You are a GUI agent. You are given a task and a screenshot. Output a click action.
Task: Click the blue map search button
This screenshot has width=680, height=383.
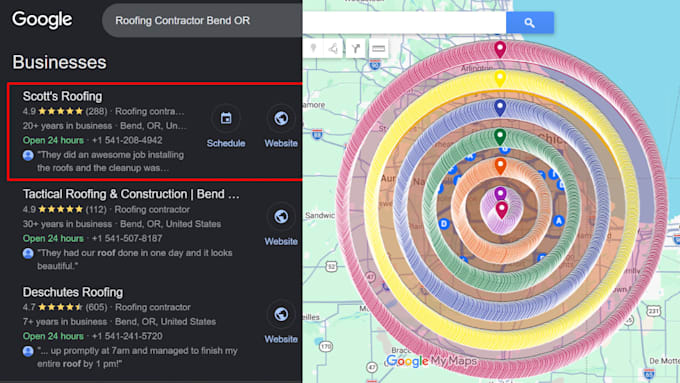point(530,23)
